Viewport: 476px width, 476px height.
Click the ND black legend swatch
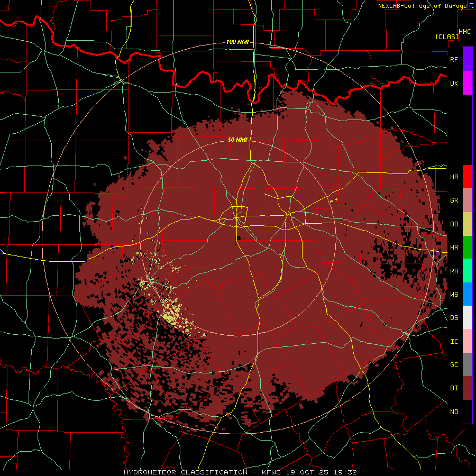click(467, 411)
